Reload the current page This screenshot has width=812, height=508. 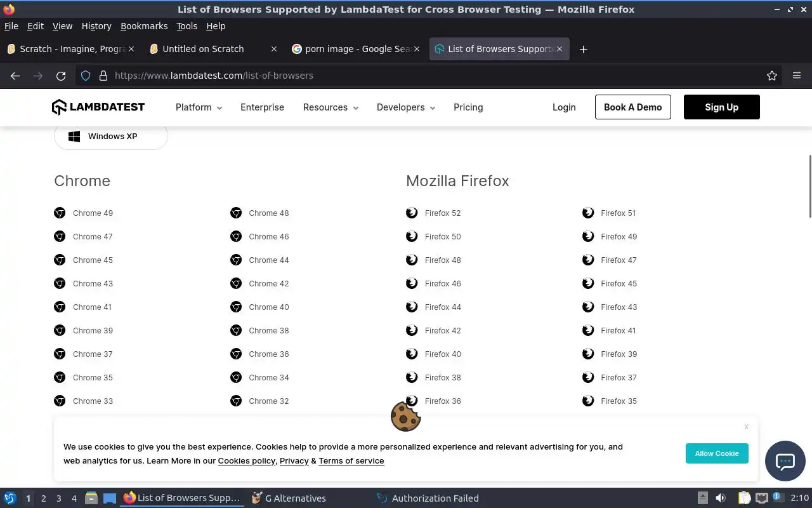(61, 76)
